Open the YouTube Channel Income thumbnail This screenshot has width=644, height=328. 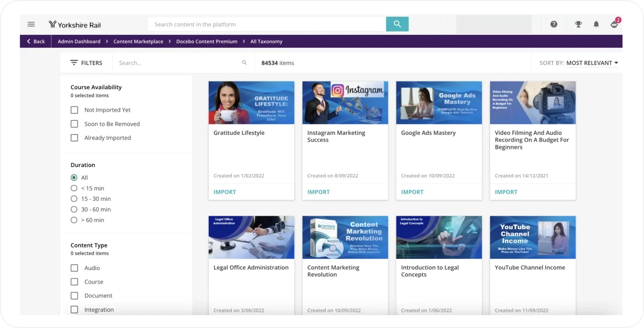point(533,237)
